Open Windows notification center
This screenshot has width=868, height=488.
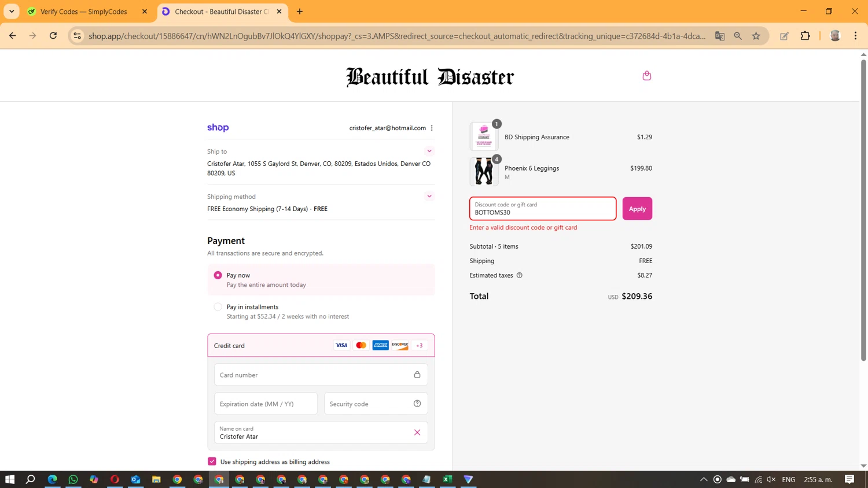849,479
